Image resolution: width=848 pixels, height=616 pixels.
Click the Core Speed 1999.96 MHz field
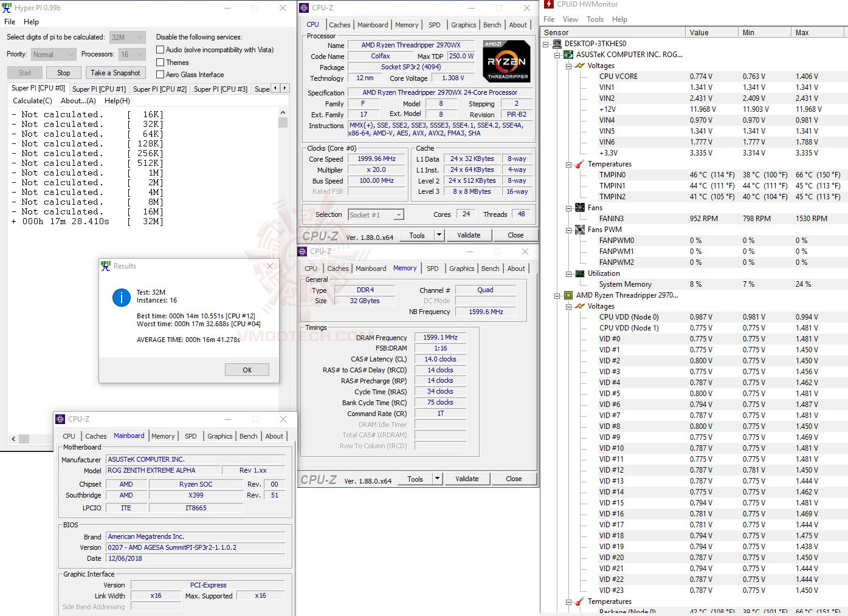[376, 159]
